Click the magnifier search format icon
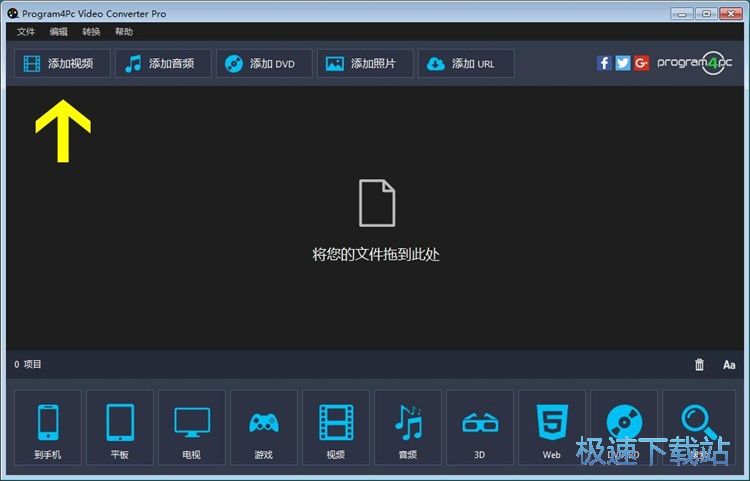750x481 pixels. [699, 427]
